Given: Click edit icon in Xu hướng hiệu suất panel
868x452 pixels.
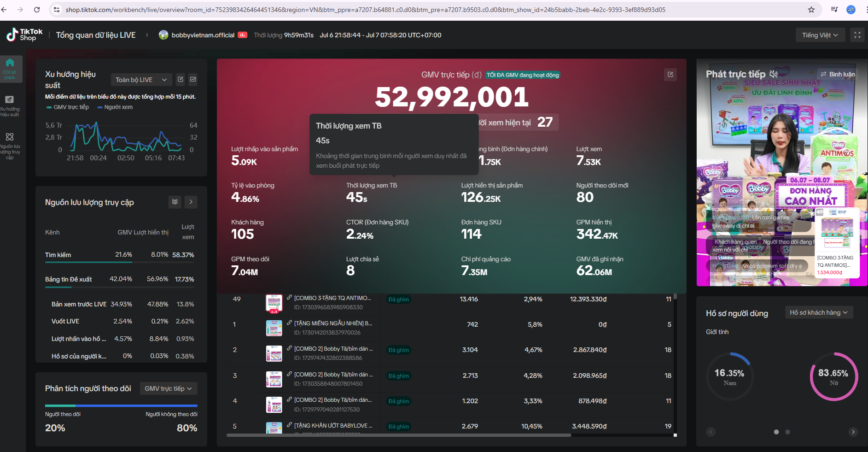Looking at the screenshot, I should tap(181, 79).
